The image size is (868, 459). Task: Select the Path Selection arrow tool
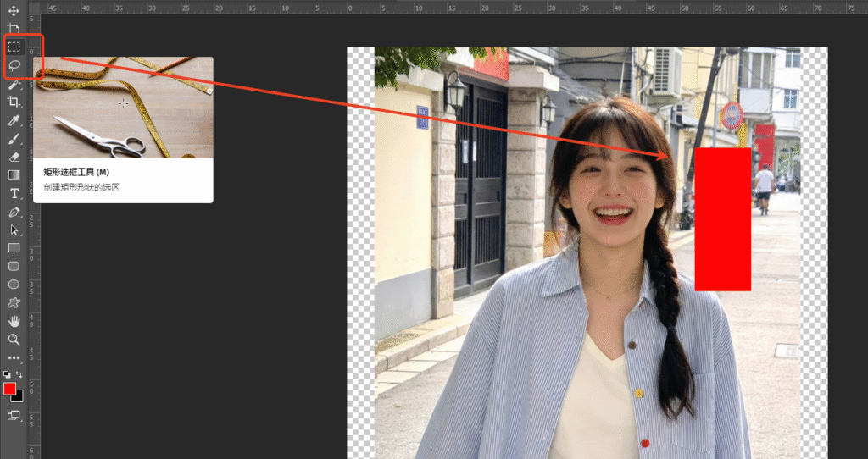tap(14, 229)
